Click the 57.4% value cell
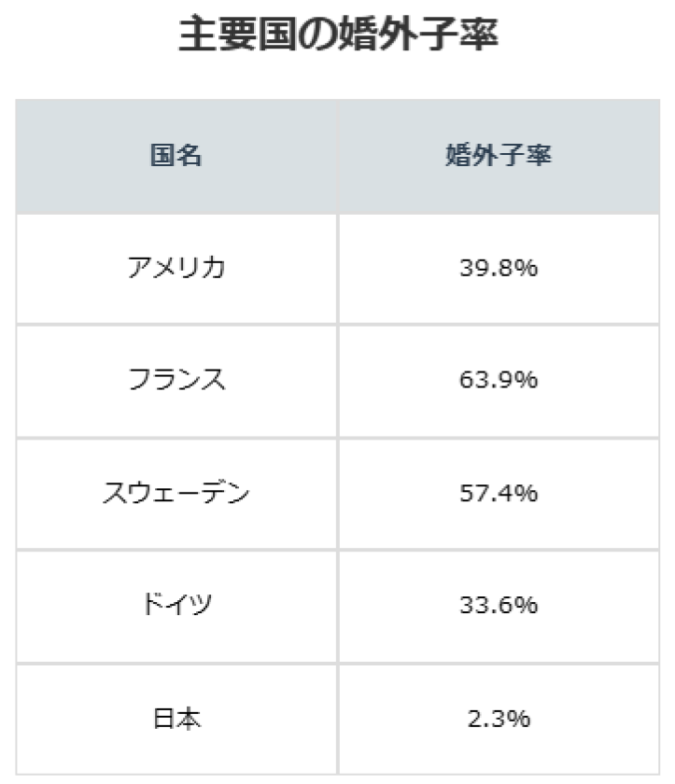Image resolution: width=675 pixels, height=784 pixels. 499,494
